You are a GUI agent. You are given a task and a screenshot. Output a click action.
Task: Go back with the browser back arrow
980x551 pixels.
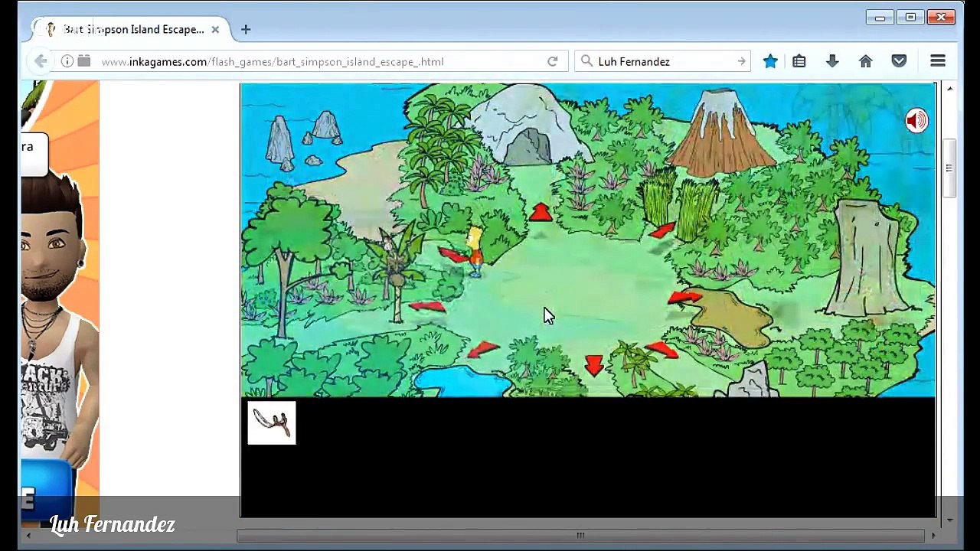[41, 61]
